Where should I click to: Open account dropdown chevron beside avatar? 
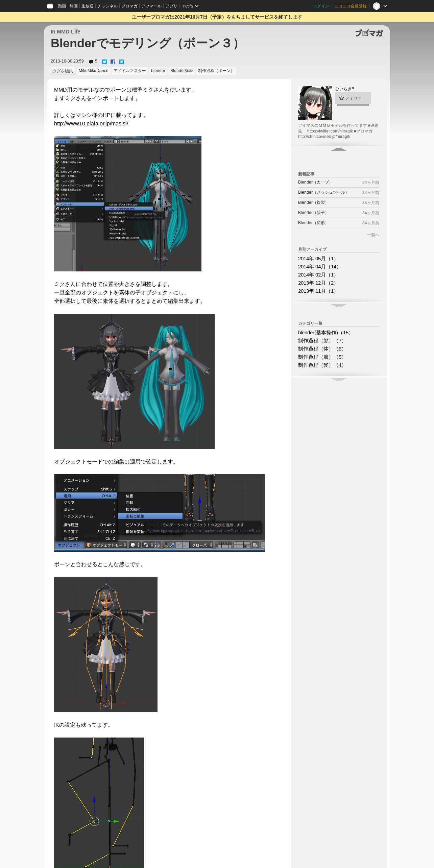click(x=385, y=6)
